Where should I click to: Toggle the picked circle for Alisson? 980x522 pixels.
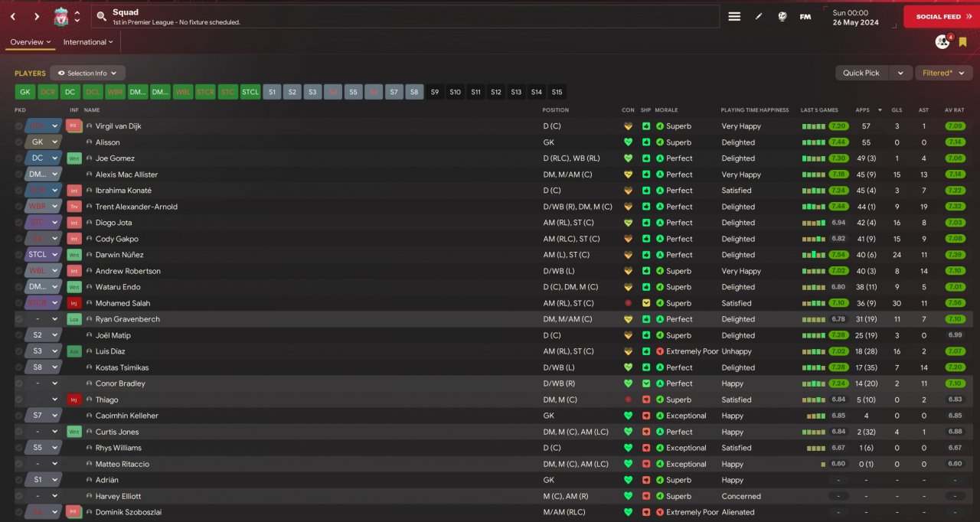(x=19, y=142)
